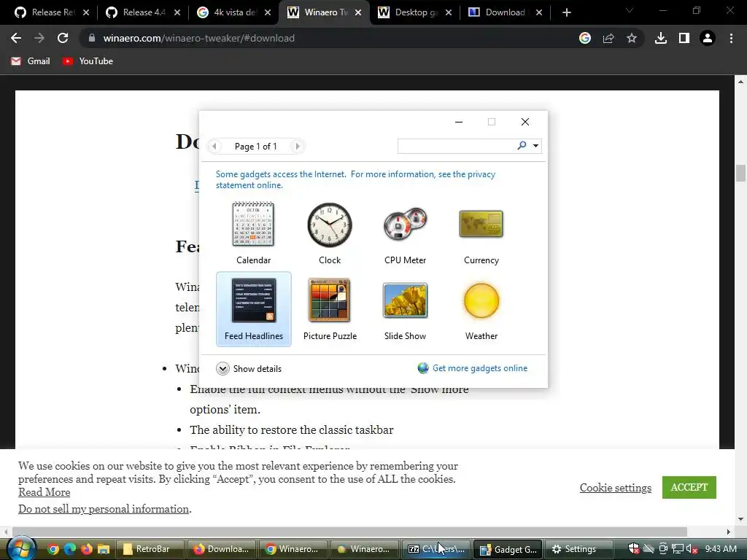Click the 9:43 AM taskbar clock
The height and width of the screenshot is (560, 747).
click(721, 549)
